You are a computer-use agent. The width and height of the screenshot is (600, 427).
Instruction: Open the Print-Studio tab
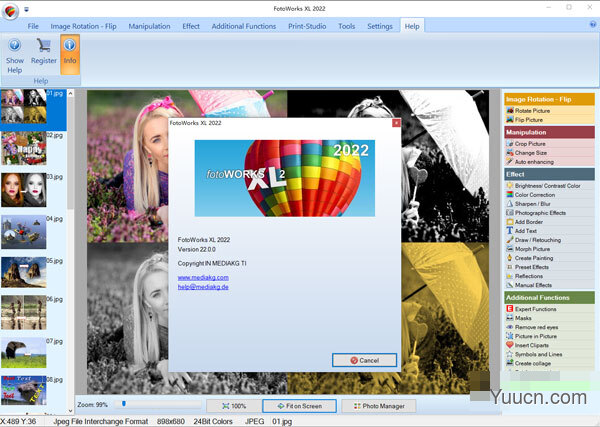(307, 26)
